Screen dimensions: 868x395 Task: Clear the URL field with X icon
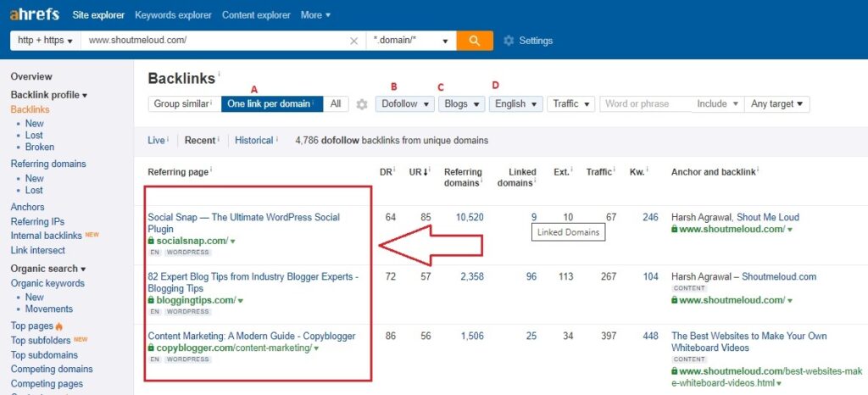click(x=353, y=41)
